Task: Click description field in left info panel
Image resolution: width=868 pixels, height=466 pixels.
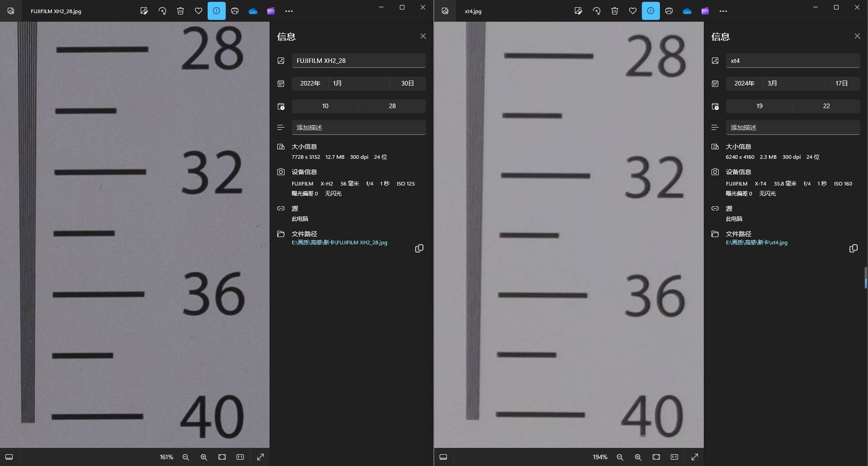Action: click(x=358, y=128)
